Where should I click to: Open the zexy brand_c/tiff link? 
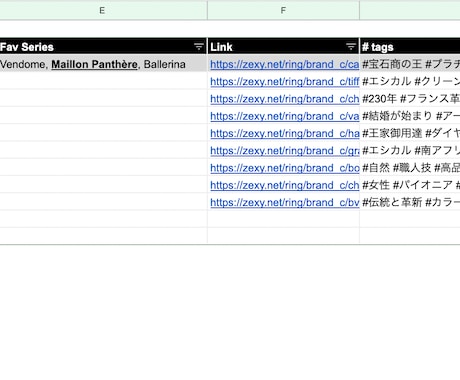284,81
